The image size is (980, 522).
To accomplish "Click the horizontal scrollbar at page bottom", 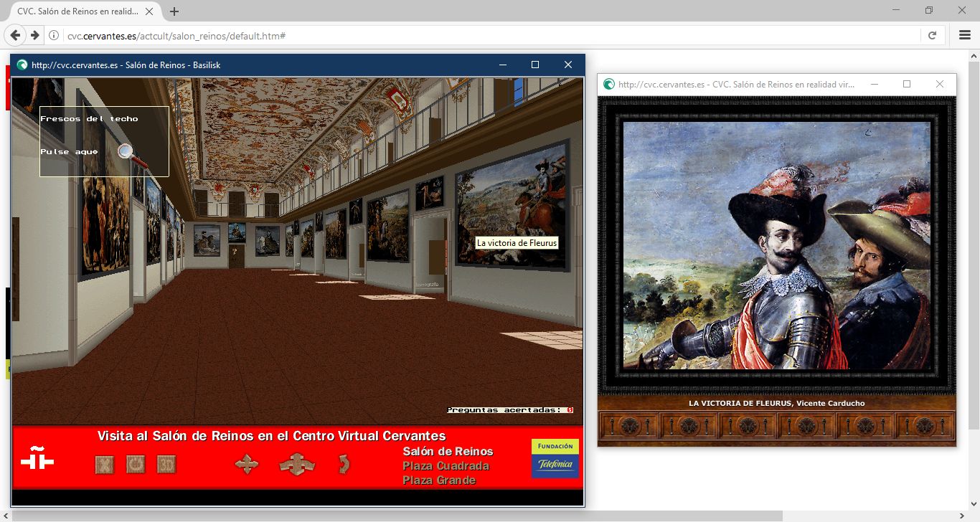I will click(x=397, y=516).
